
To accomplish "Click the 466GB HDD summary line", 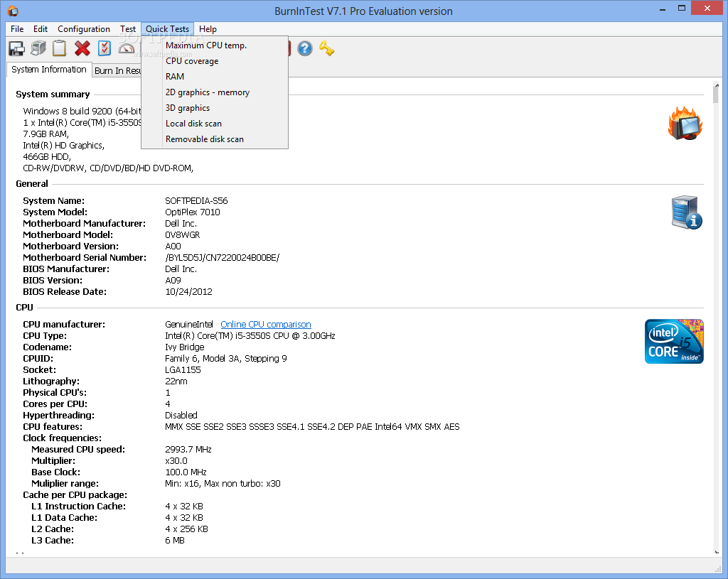I will point(47,157).
